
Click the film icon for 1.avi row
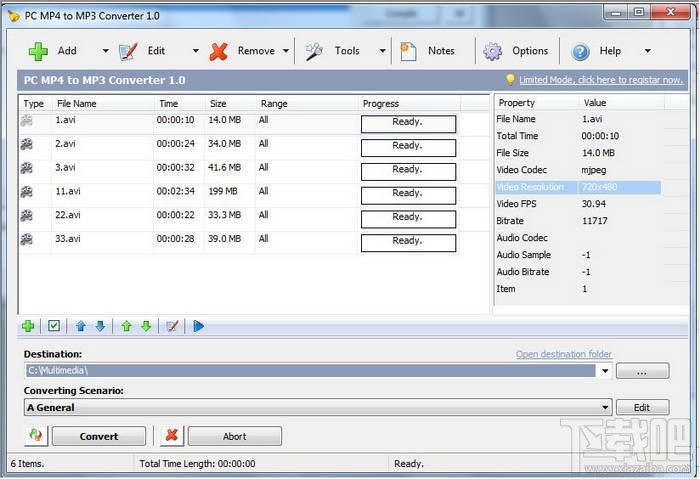pos(27,121)
